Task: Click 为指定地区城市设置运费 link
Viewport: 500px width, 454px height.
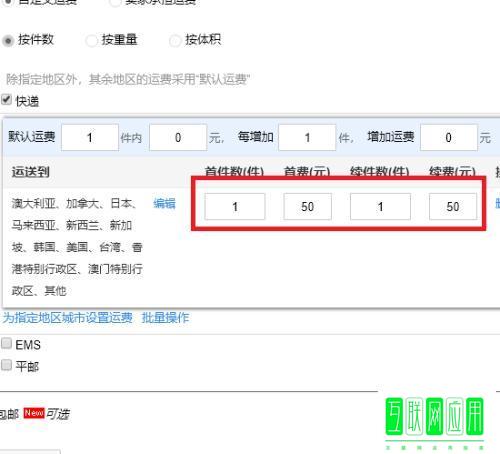Action: (x=68, y=317)
